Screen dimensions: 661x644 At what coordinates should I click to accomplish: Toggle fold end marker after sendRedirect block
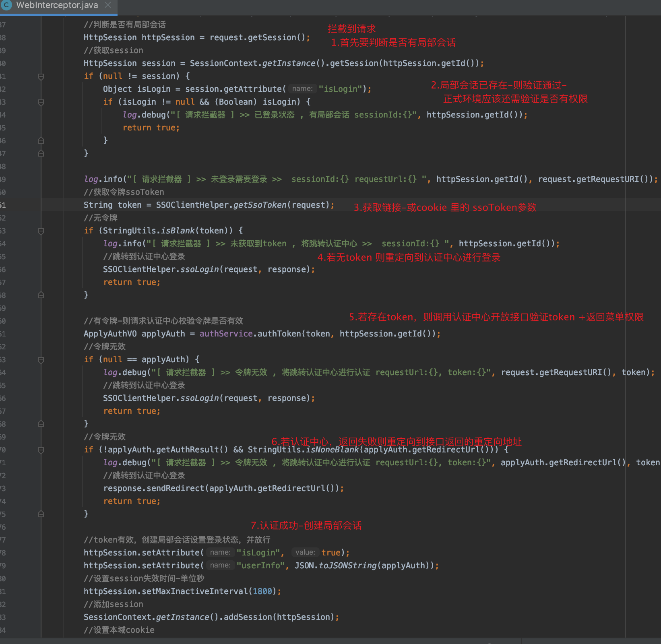pos(41,514)
